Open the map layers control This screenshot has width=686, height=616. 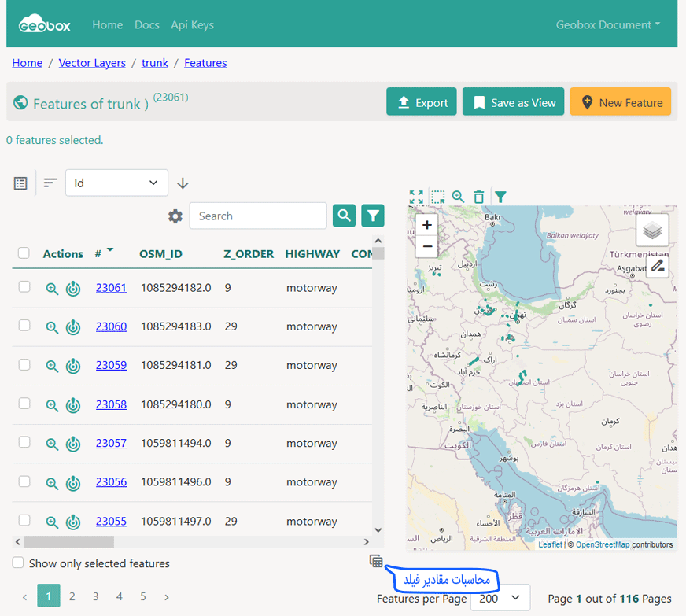(652, 231)
